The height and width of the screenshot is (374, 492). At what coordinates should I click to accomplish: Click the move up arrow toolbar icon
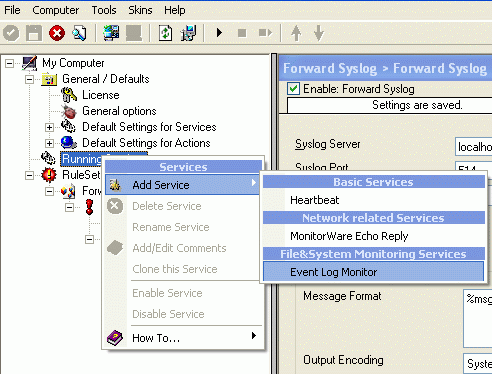click(296, 33)
